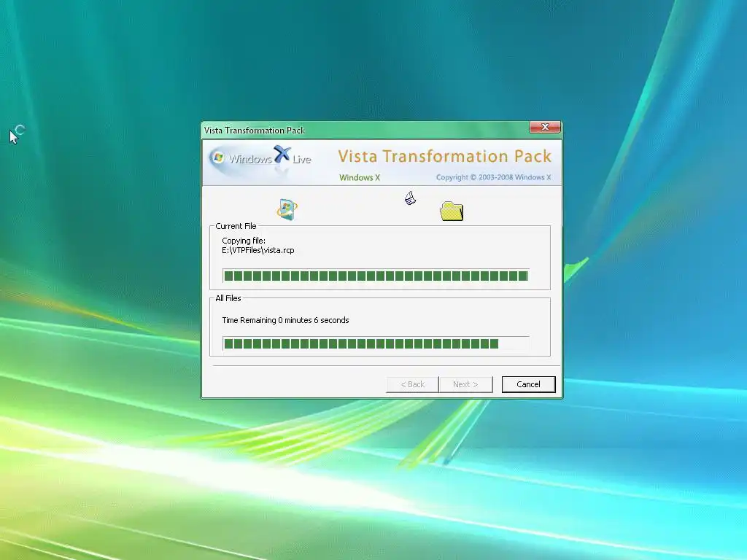747x560 pixels.
Task: Click the All Files group label
Action: click(228, 298)
